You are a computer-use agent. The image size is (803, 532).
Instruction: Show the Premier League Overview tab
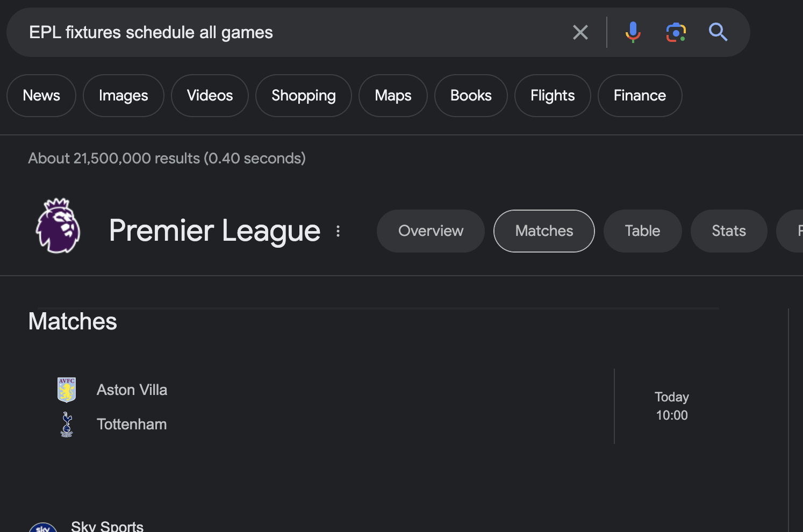point(431,231)
